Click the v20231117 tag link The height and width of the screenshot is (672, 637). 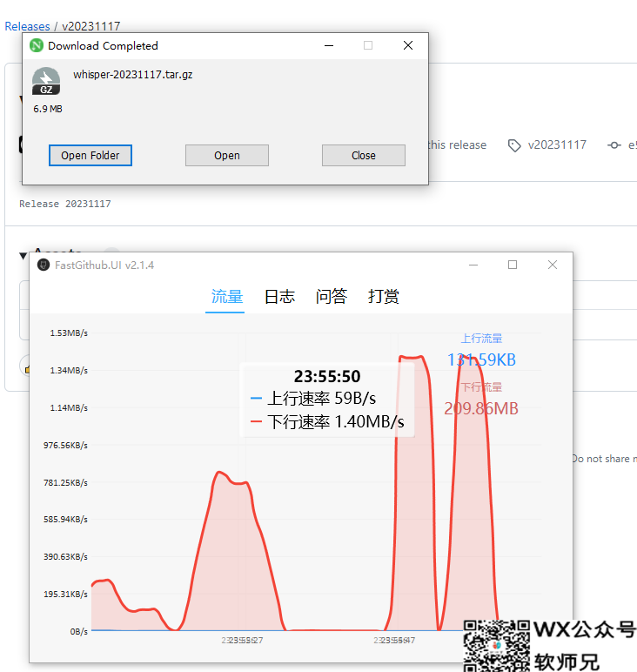point(557,144)
